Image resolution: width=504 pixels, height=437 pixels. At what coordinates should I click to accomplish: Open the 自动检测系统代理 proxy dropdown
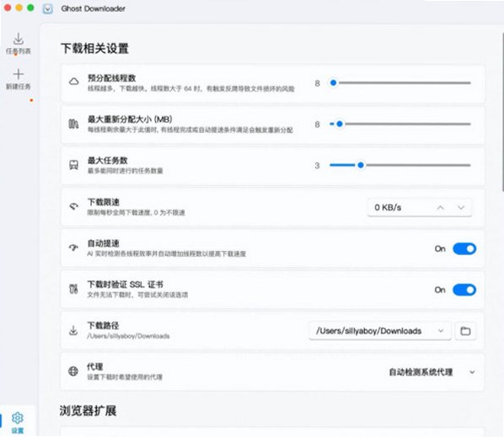[x=432, y=372]
